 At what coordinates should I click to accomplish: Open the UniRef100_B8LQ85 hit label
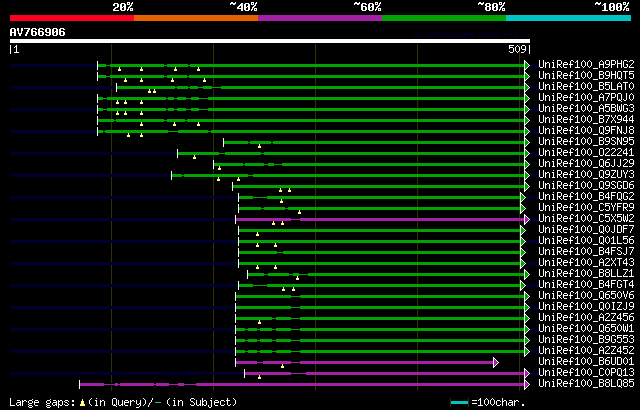[x=586, y=384]
